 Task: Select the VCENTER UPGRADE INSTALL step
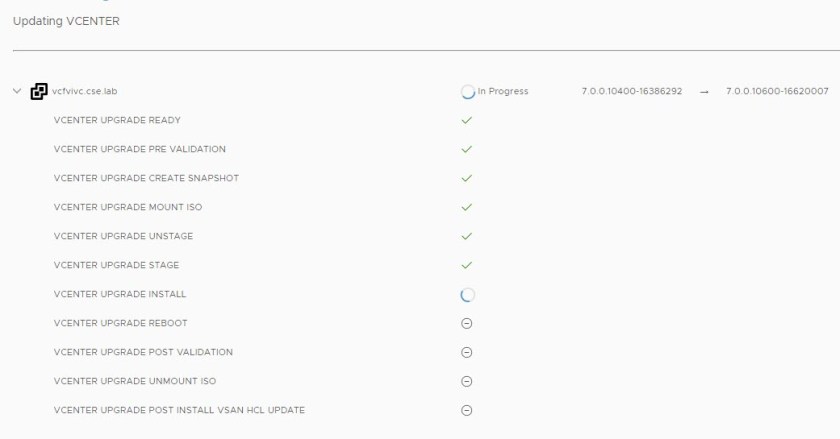click(x=120, y=294)
